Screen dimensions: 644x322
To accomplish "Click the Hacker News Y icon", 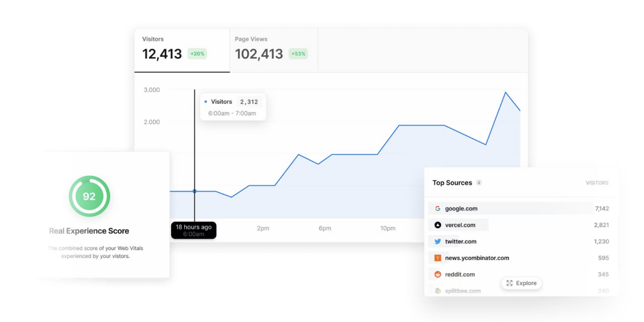I will pos(438,258).
